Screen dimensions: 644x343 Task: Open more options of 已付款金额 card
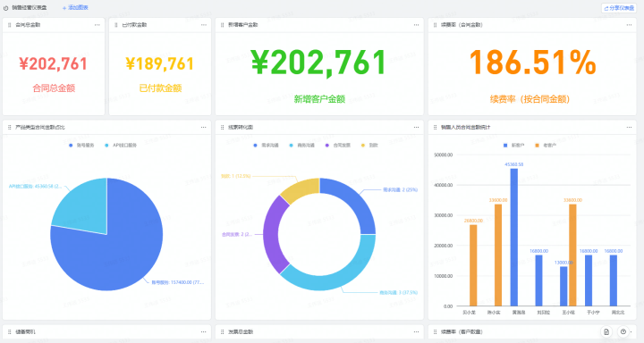click(x=204, y=25)
